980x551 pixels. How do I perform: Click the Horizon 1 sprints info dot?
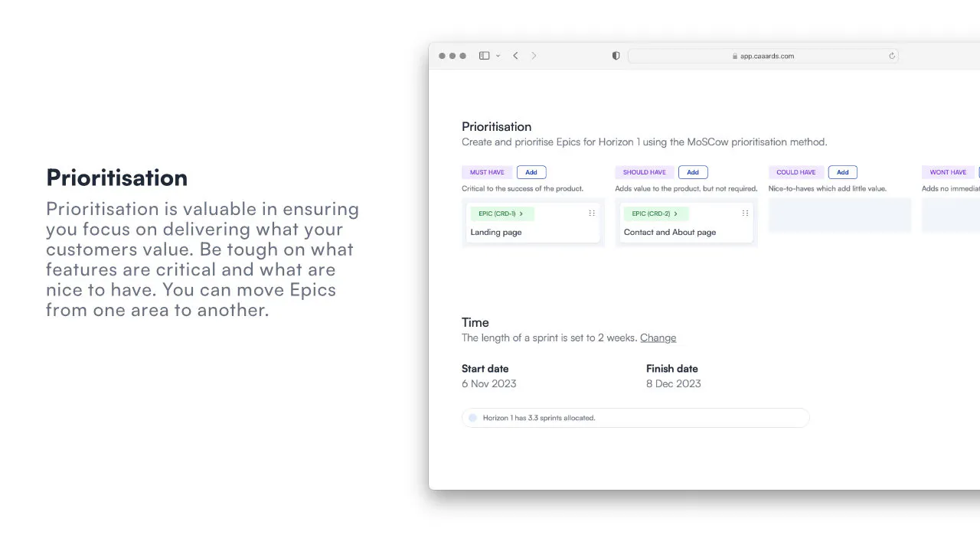(x=472, y=418)
